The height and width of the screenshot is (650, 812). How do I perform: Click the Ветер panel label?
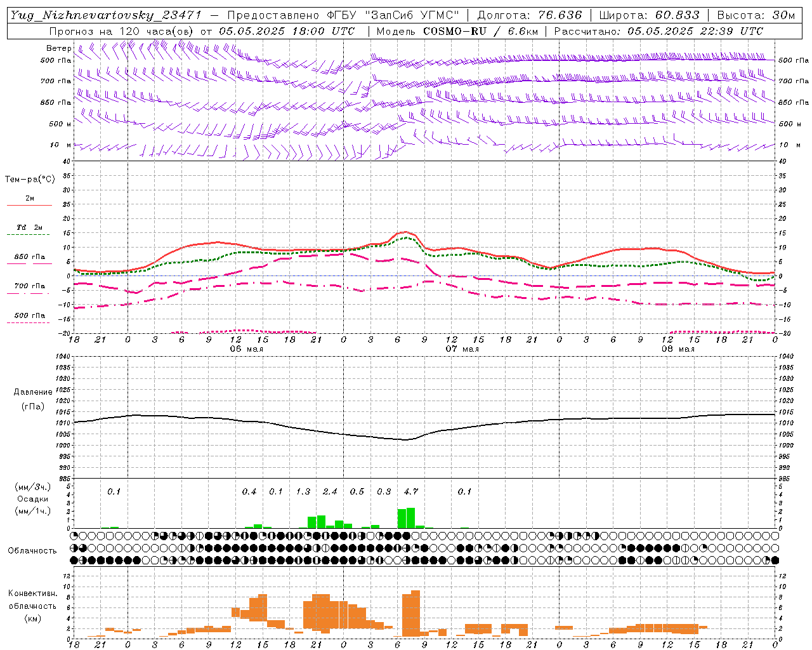[x=59, y=48]
